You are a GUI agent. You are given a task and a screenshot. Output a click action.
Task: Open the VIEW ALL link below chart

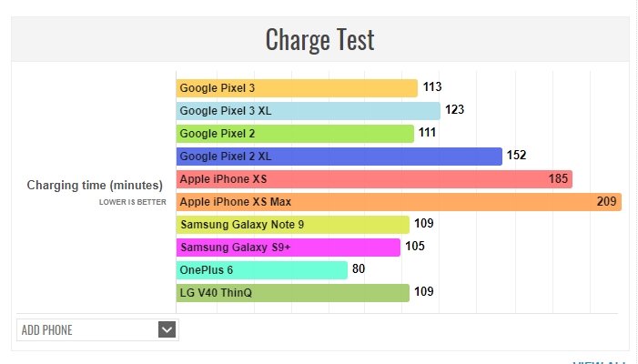tap(601, 361)
